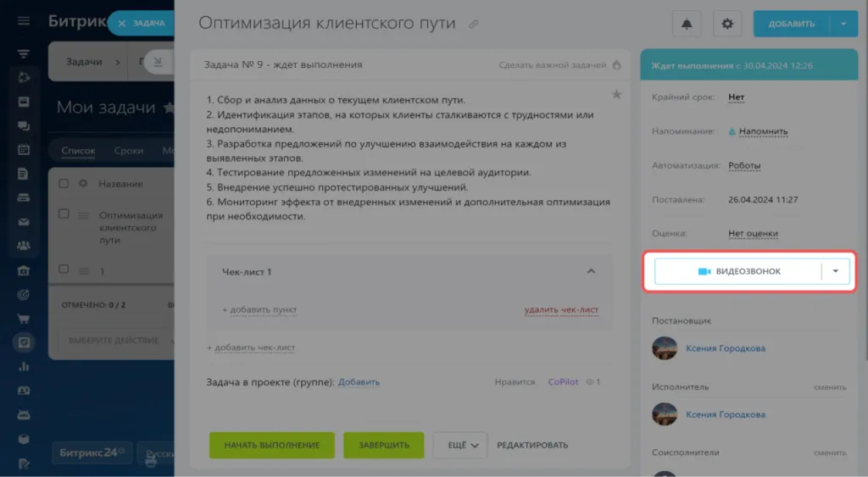Copy task link icon beside title
868x477 pixels.
[x=473, y=25]
